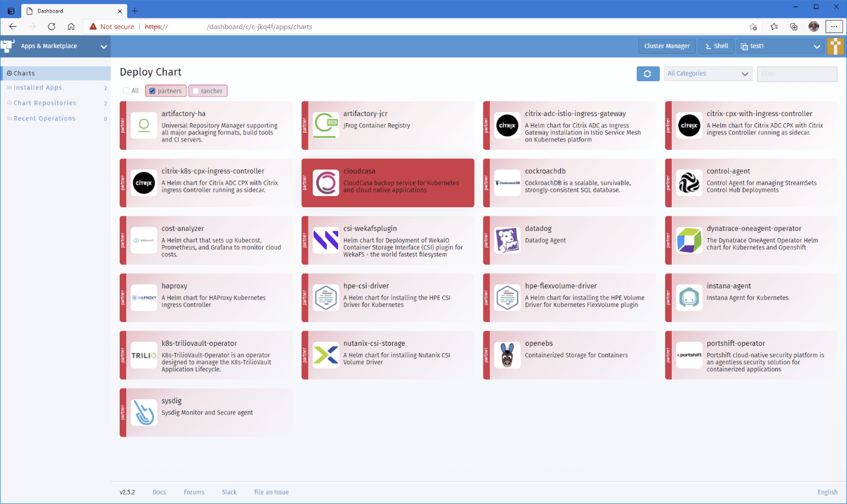Click the Datadog Agent description
847x504 pixels.
(546, 240)
